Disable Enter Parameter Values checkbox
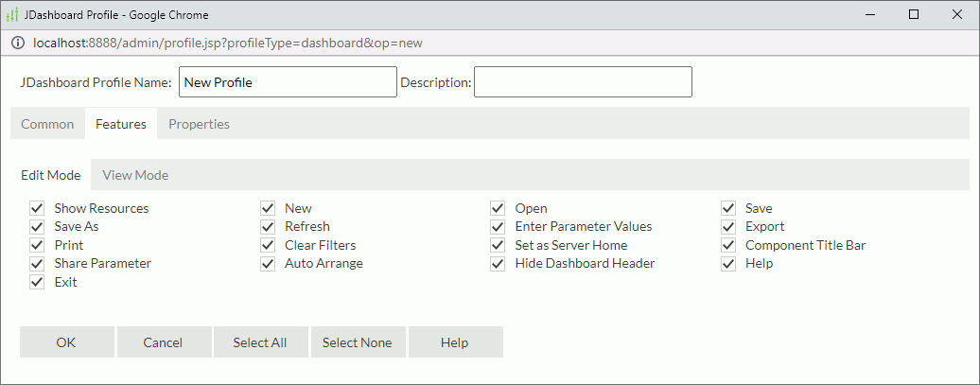The height and width of the screenshot is (385, 980). [498, 227]
